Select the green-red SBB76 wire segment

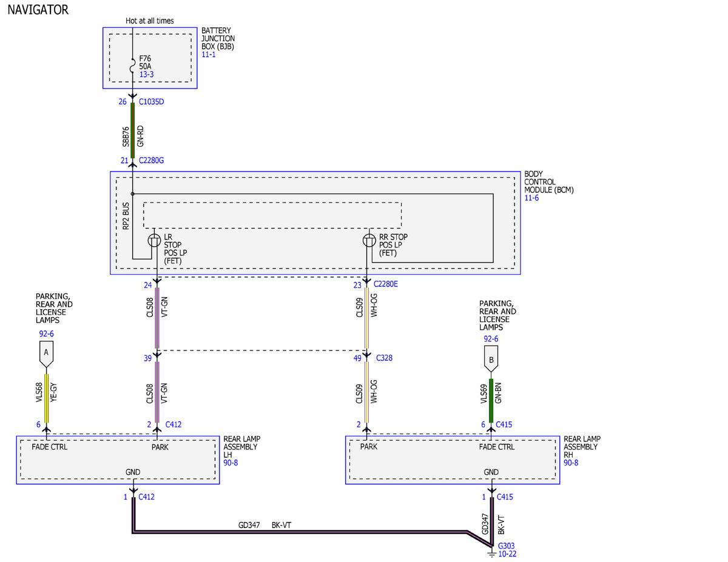tap(132, 130)
